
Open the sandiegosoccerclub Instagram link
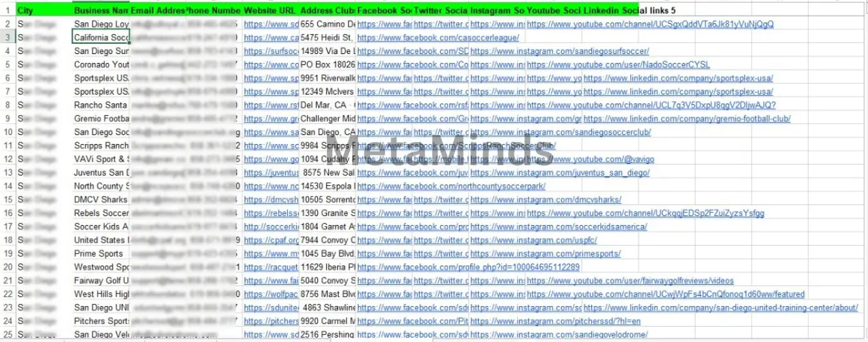(561, 132)
